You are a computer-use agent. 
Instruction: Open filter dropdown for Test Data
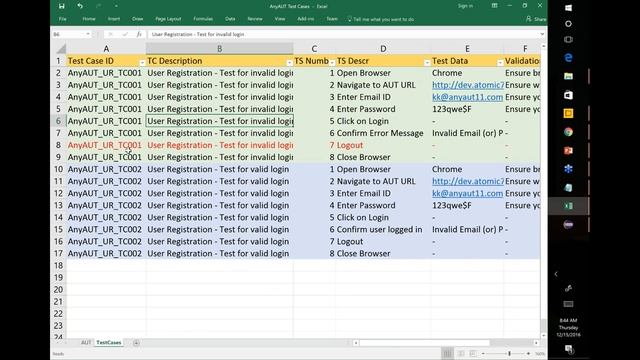500,63
